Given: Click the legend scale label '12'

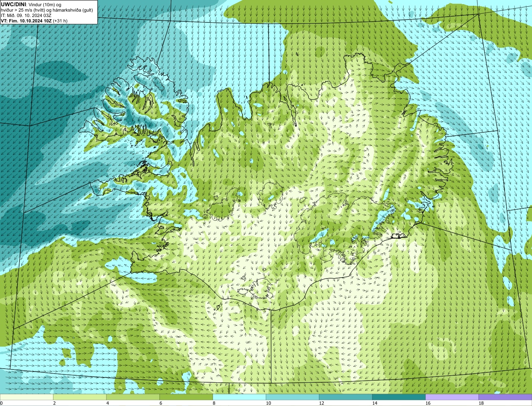Looking at the screenshot, I should click(322, 403).
